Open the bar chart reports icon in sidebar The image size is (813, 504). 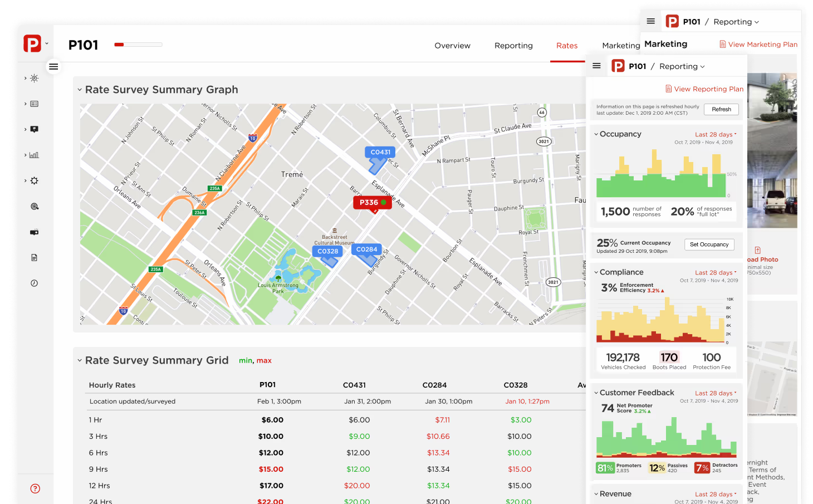coord(34,155)
